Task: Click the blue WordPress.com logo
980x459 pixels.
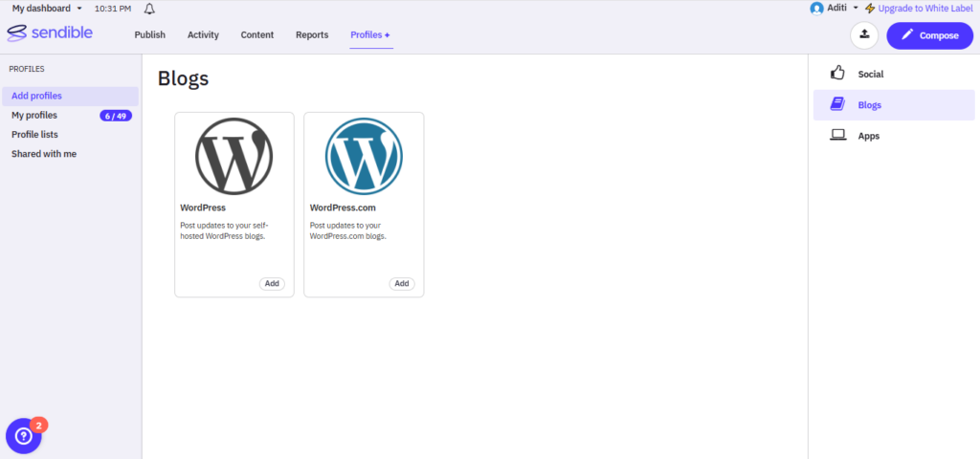Action: coord(364,156)
